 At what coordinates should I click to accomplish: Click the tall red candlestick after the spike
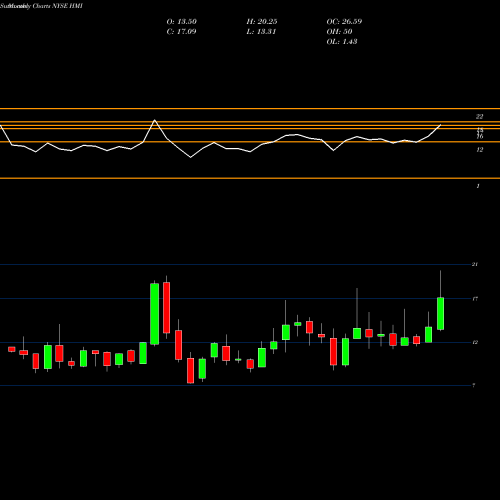[166, 307]
